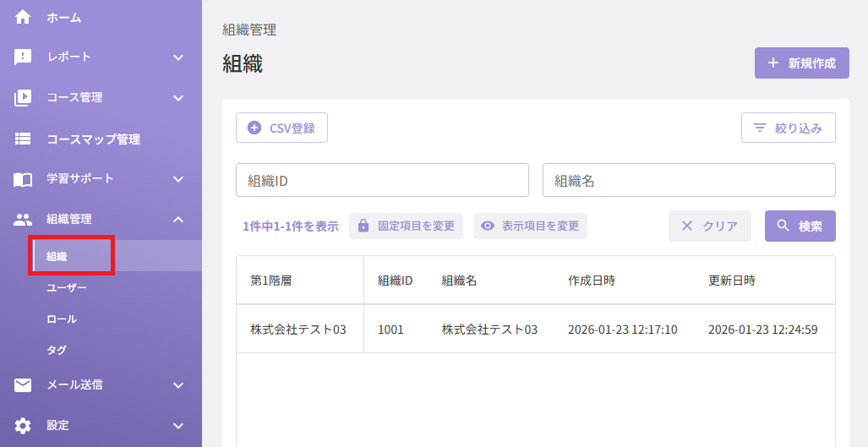Click the 作成日時 column header
The height and width of the screenshot is (447, 868).
pyautogui.click(x=592, y=281)
